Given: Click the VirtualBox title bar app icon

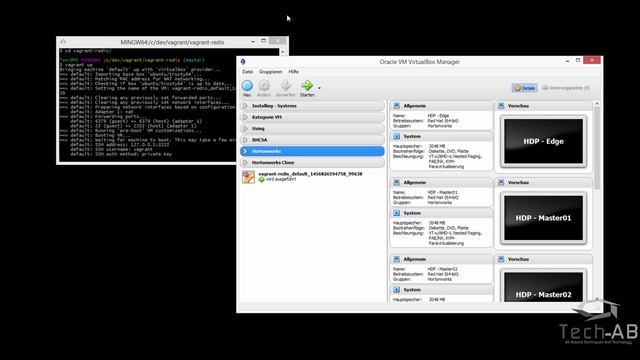Looking at the screenshot, I should (x=243, y=62).
